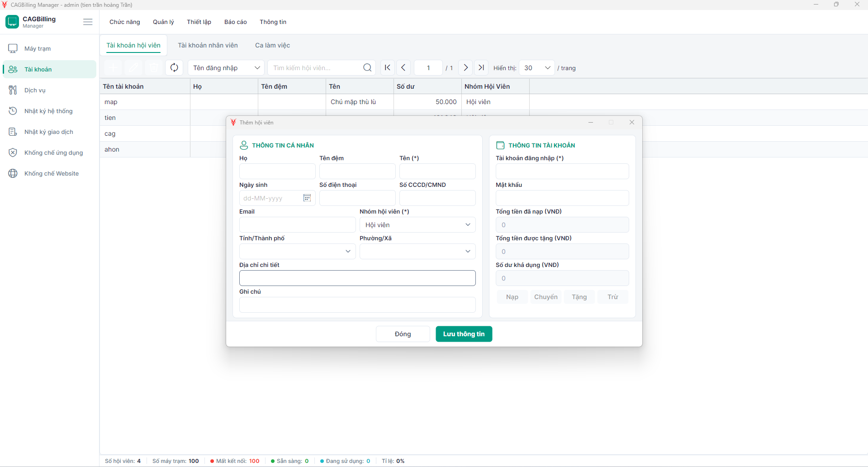
Task: Switch to Ca làm việc tab
Action: [272, 45]
